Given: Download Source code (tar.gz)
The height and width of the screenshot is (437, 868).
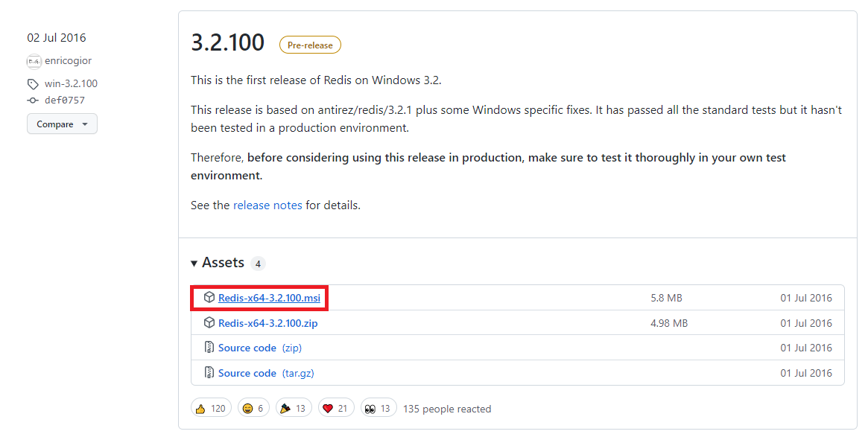Looking at the screenshot, I should [266, 374].
